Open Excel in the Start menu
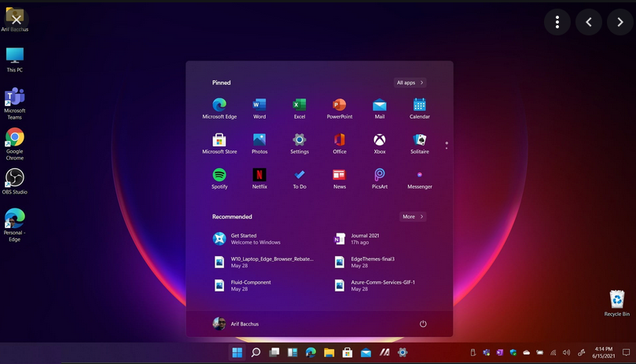This screenshot has height=364, width=636. point(300,108)
